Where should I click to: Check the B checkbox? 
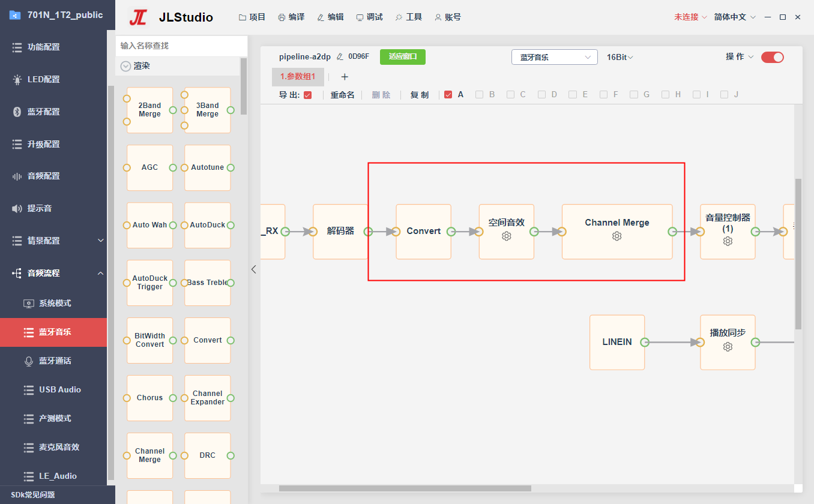click(x=479, y=95)
